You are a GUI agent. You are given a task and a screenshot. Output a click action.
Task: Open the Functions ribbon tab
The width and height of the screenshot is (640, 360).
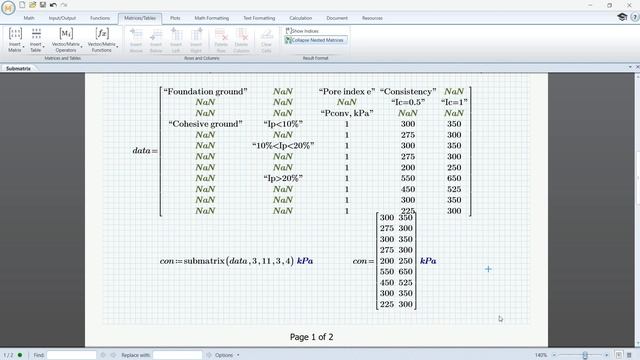[100, 18]
